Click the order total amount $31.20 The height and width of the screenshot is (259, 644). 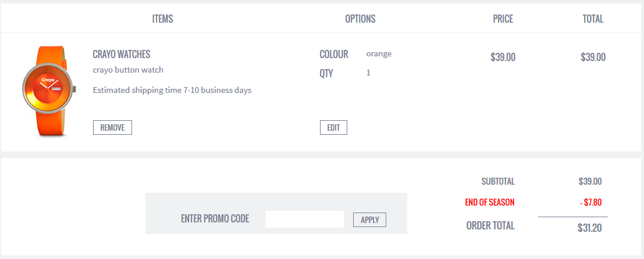(x=590, y=228)
